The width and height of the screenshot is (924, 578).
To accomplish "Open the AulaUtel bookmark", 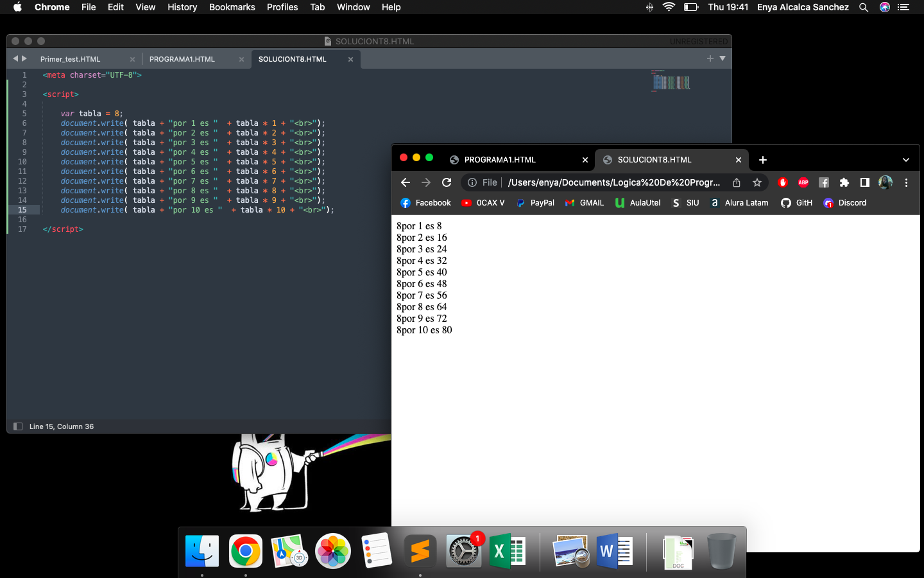I will (x=638, y=203).
